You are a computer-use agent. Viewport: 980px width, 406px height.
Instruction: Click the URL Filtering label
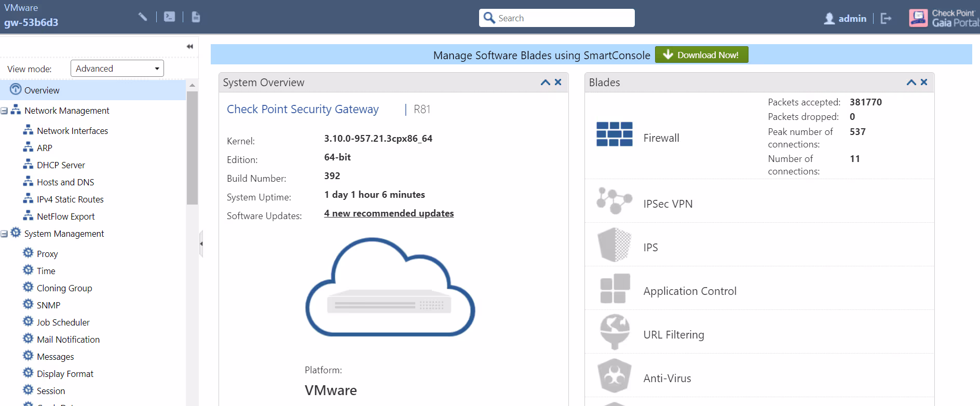(674, 335)
